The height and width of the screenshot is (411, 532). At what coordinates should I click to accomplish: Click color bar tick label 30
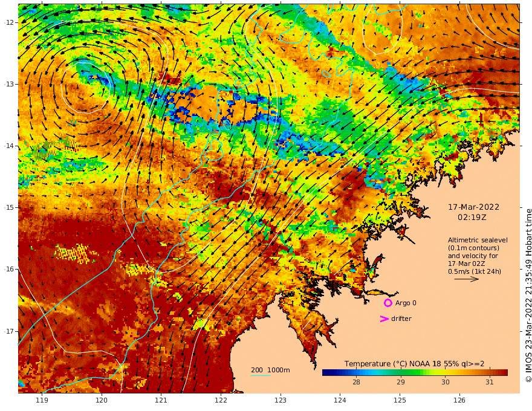click(x=445, y=382)
